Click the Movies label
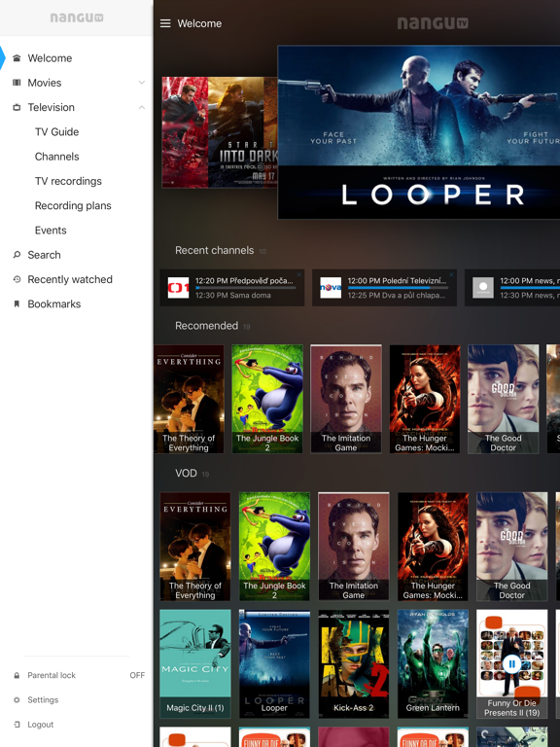 point(45,83)
